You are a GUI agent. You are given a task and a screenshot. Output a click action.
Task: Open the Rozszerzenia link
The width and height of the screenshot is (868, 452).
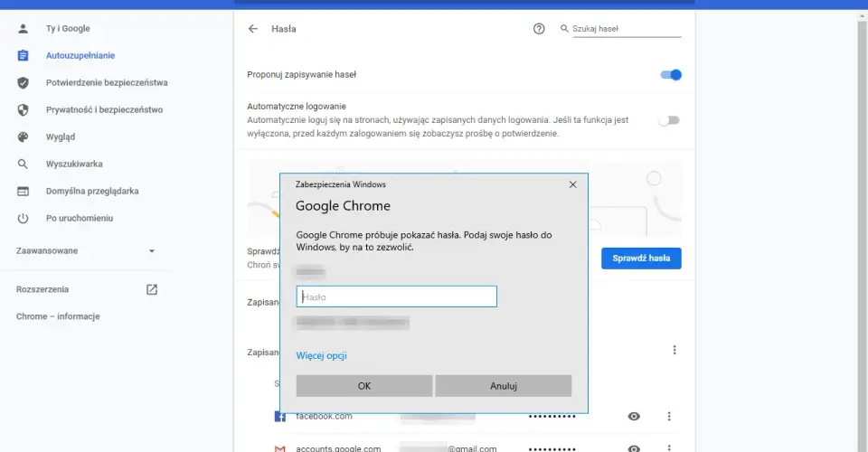coord(42,289)
